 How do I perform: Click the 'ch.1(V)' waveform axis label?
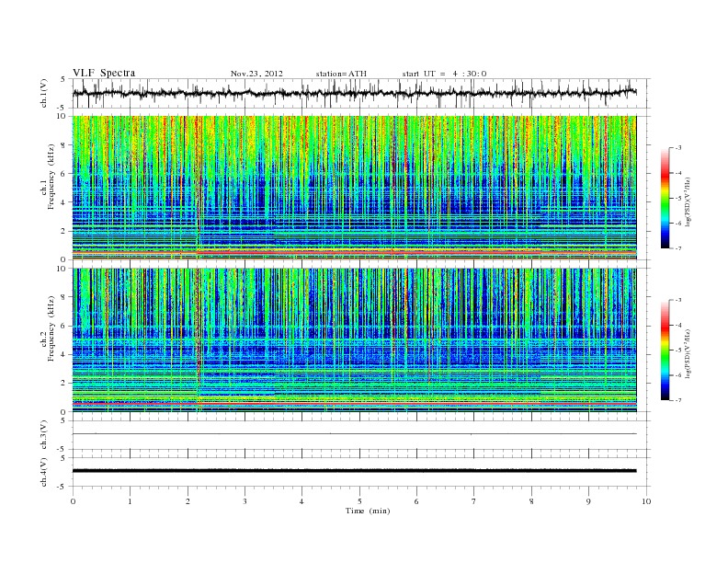(x=43, y=93)
